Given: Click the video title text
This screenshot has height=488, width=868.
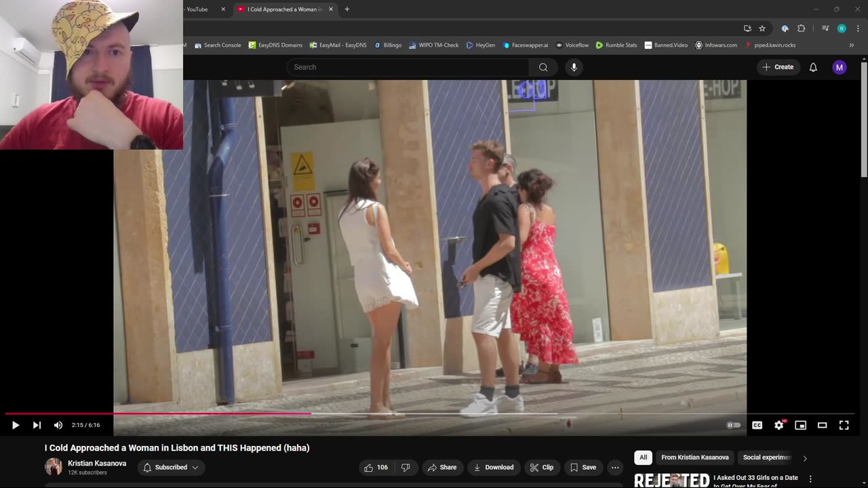Looking at the screenshot, I should click(x=177, y=448).
